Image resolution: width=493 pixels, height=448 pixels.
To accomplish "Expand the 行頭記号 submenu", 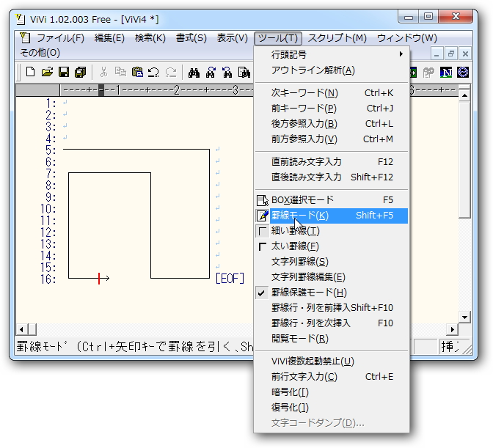I will click(331, 55).
